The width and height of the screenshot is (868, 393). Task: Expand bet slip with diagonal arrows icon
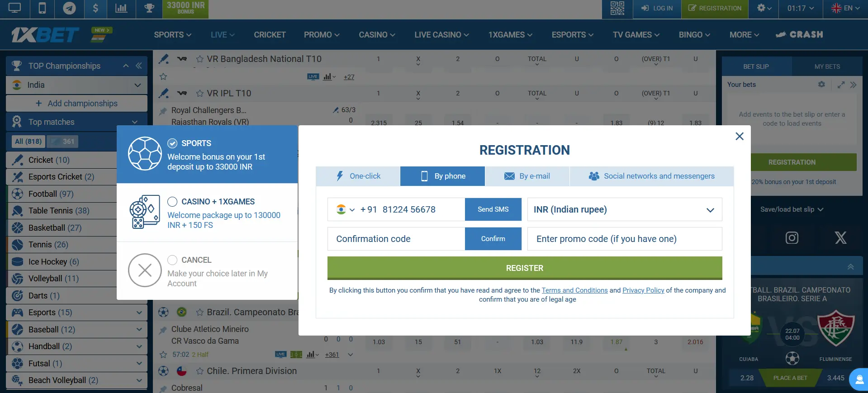click(841, 85)
